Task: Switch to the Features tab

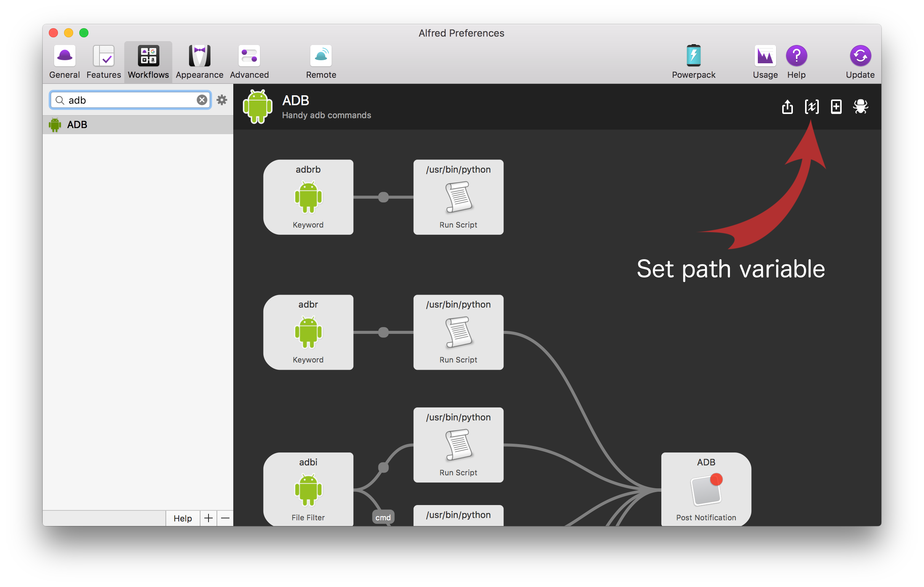Action: 104,62
